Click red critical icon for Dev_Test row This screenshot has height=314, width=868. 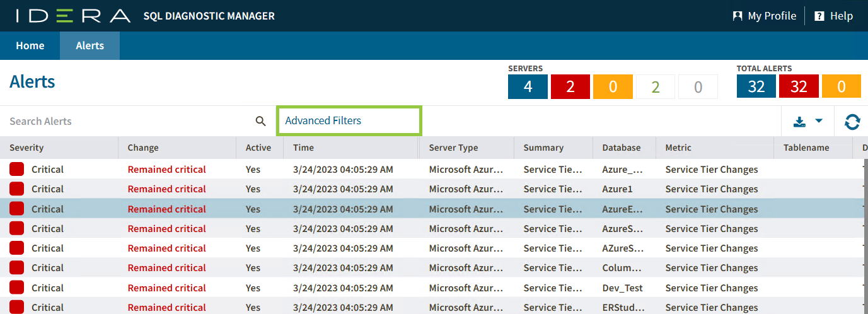coord(16,288)
